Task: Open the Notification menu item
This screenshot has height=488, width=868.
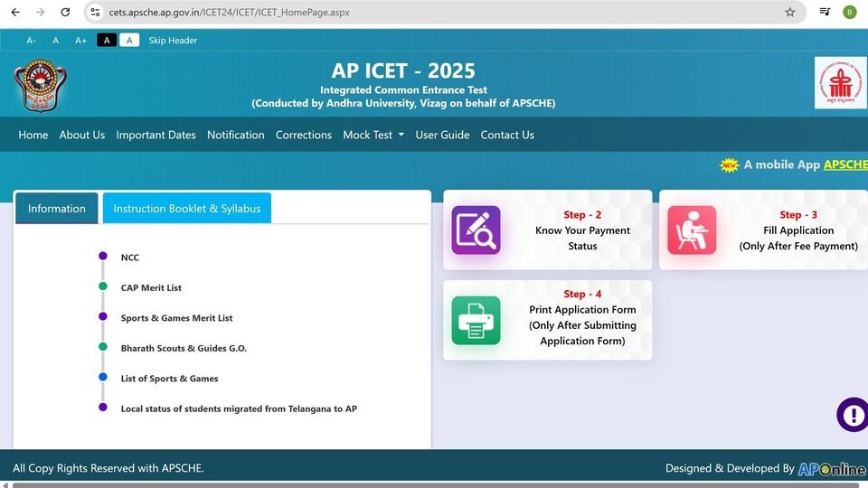Action: (x=236, y=135)
